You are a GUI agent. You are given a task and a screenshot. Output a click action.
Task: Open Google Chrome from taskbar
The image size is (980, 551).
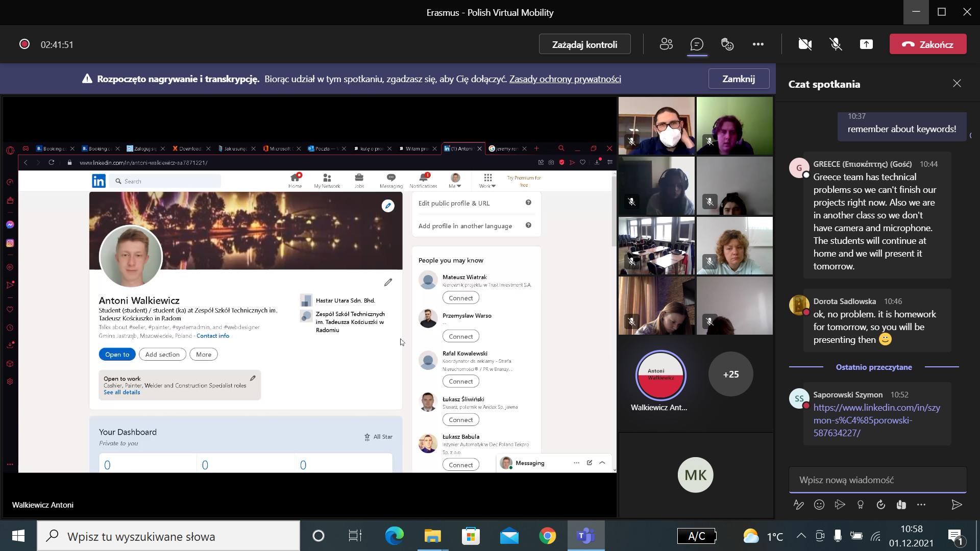(547, 536)
